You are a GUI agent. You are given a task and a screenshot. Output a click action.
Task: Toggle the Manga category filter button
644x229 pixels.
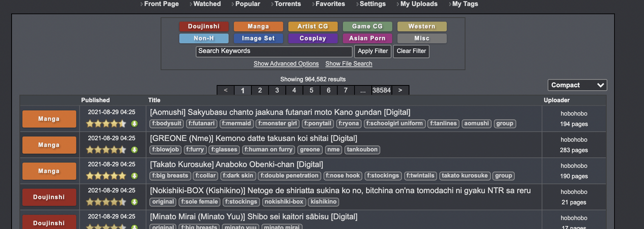click(258, 27)
